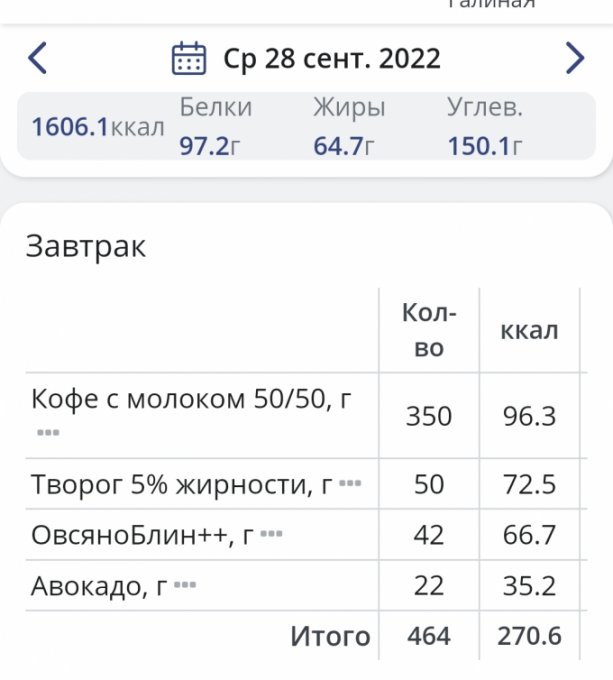The height and width of the screenshot is (680, 613).
Task: Open options dots for Творог 5% жирности
Action: tap(349, 484)
